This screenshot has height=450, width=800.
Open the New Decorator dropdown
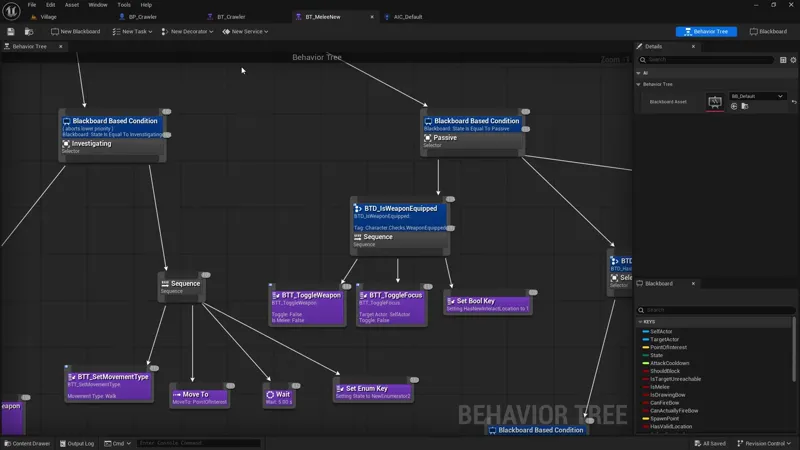tap(187, 32)
